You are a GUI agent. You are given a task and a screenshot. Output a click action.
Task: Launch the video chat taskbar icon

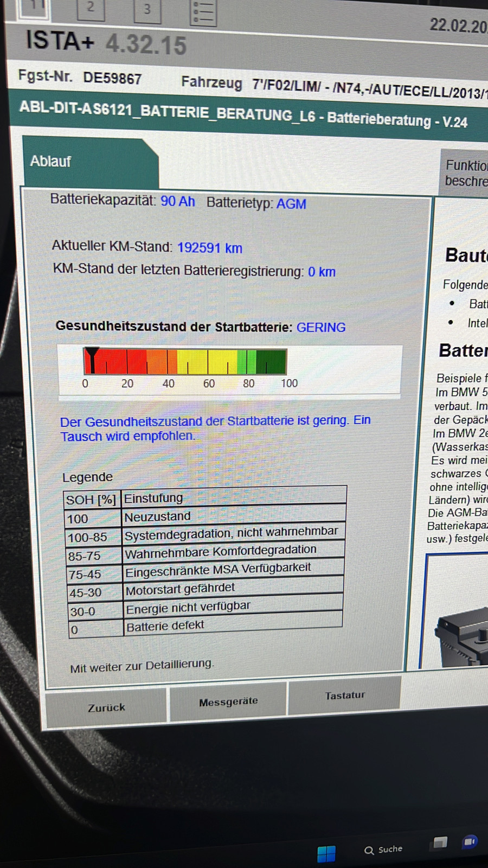[x=470, y=841]
